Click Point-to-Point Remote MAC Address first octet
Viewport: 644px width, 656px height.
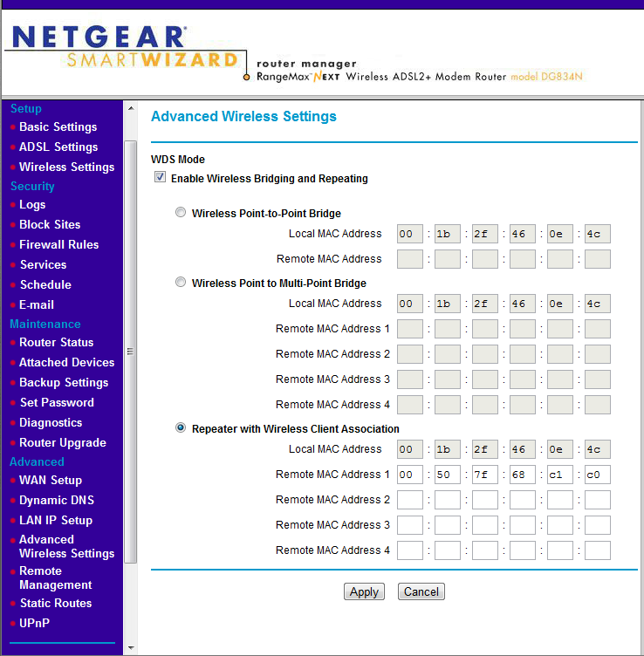point(409,259)
